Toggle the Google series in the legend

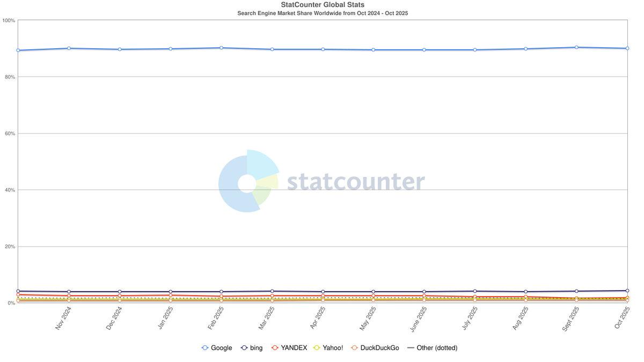[217, 348]
